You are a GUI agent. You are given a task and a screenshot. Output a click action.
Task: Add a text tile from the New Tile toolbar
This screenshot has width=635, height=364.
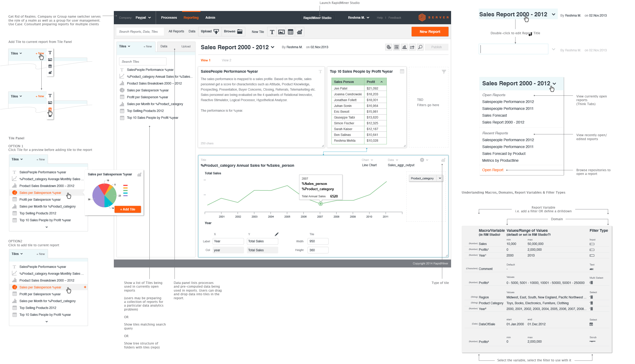(x=272, y=32)
